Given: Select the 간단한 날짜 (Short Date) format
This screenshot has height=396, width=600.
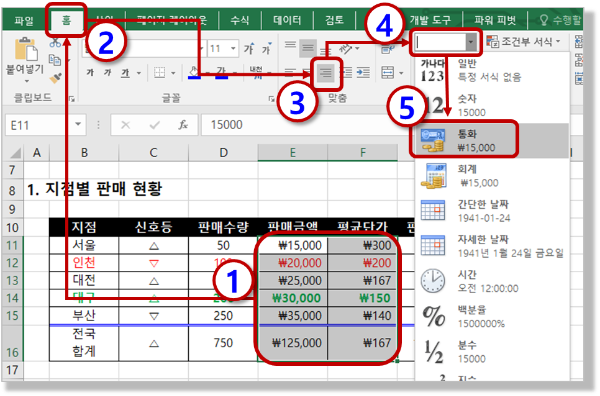Looking at the screenshot, I should pos(492,211).
